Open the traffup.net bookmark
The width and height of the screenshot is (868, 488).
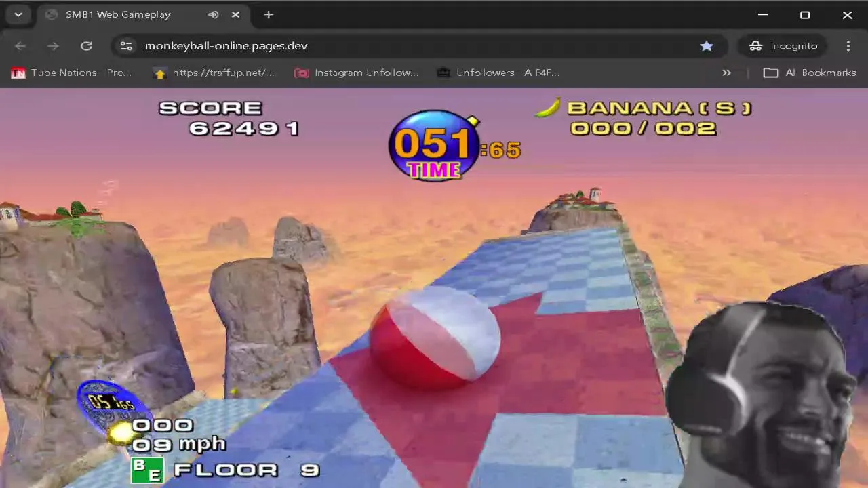pos(214,73)
